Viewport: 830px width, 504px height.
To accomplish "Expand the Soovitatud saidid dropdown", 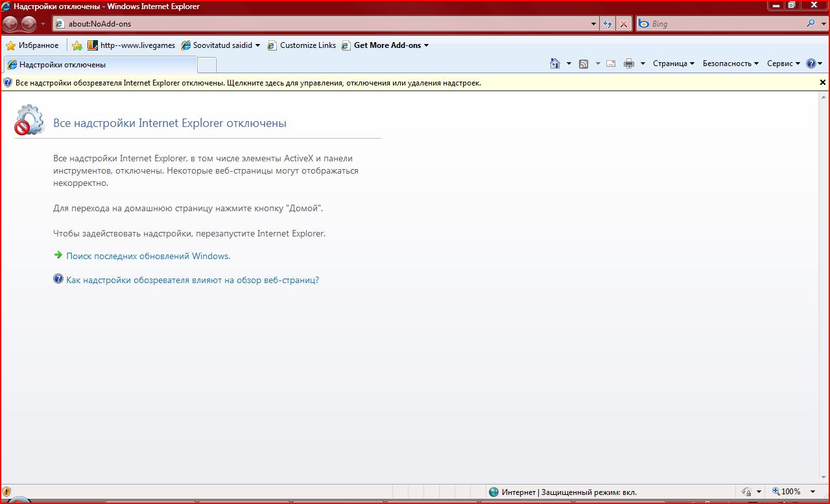I will (x=220, y=45).
